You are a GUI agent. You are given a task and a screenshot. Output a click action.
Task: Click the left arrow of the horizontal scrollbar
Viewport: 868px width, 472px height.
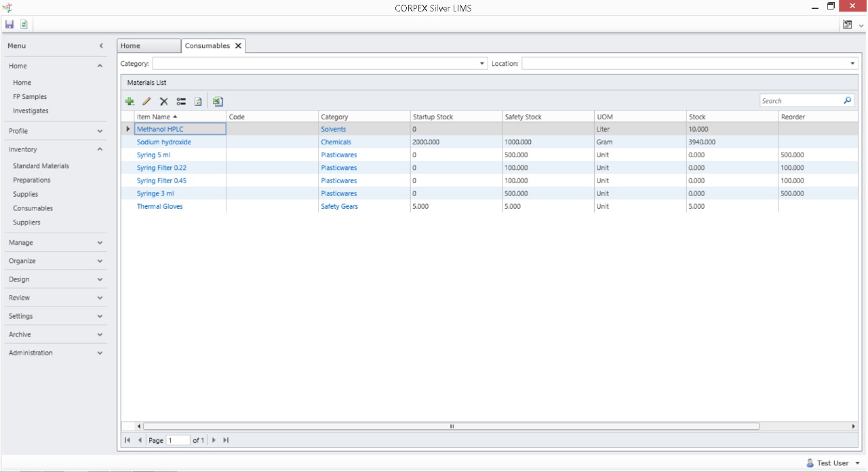coord(139,427)
